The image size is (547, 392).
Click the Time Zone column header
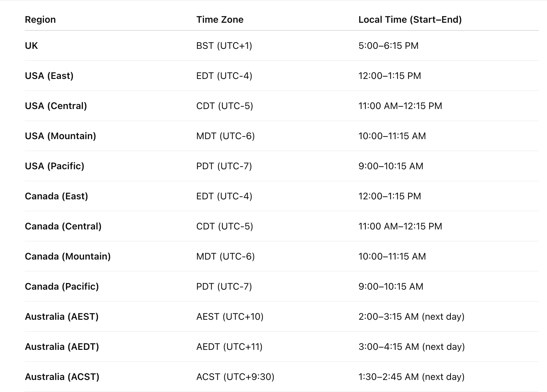tap(220, 19)
